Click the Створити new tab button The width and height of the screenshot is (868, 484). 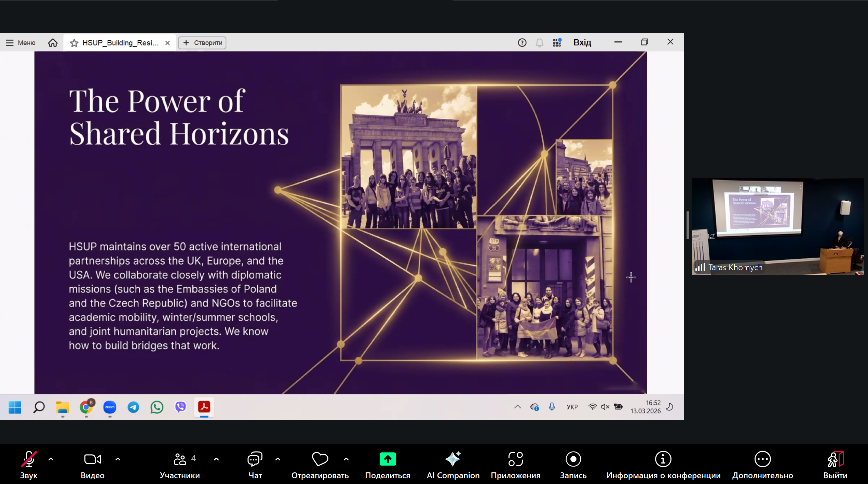pyautogui.click(x=203, y=43)
